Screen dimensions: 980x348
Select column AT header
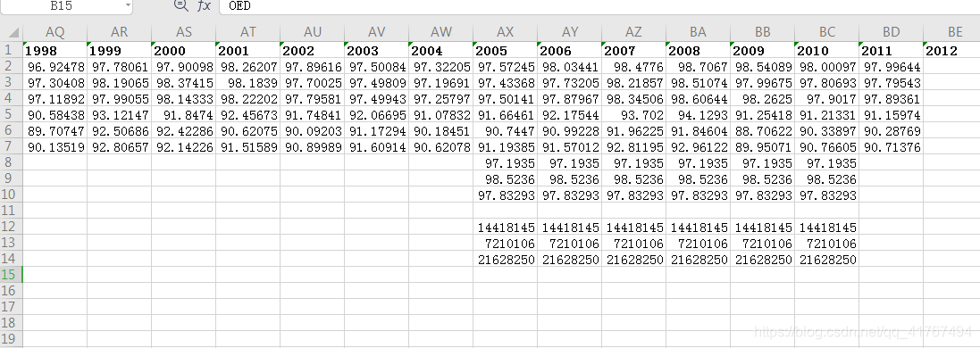(248, 32)
